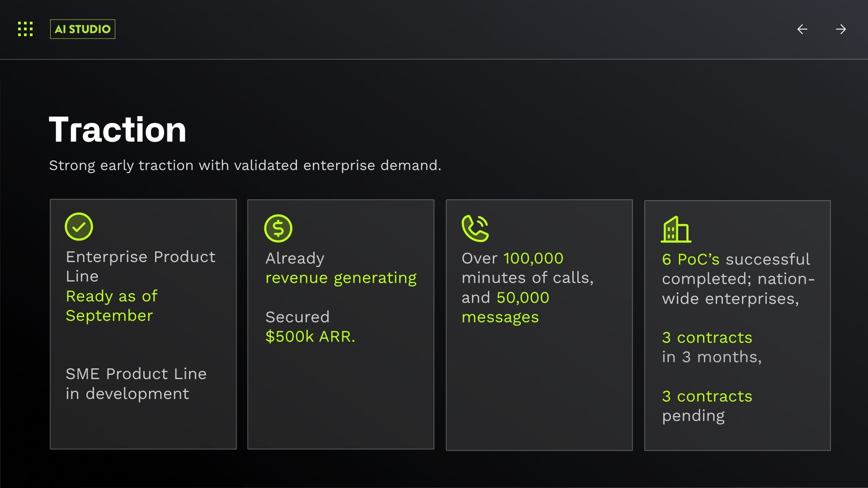This screenshot has height=488, width=868.
Task: Click the dollar sign coin icon
Action: click(278, 228)
